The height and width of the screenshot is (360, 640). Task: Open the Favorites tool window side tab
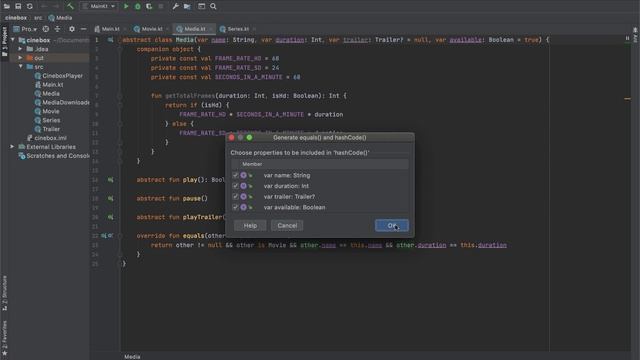[x=4, y=338]
